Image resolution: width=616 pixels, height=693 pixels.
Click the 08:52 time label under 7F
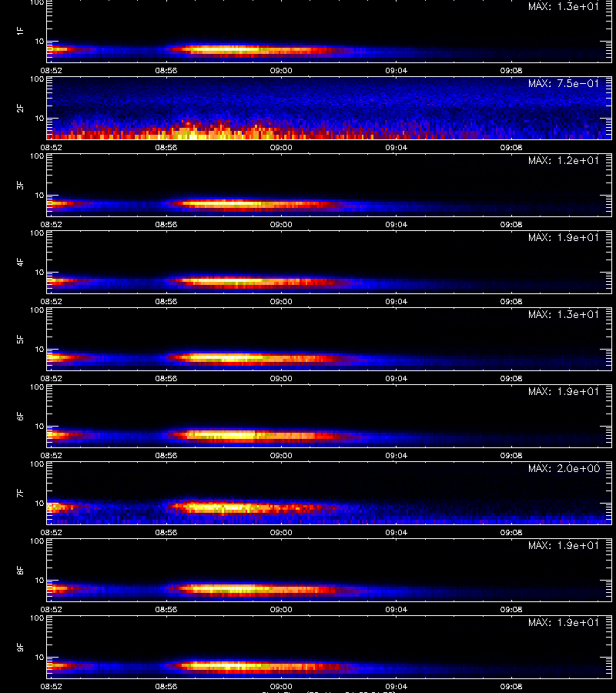[x=52, y=533]
